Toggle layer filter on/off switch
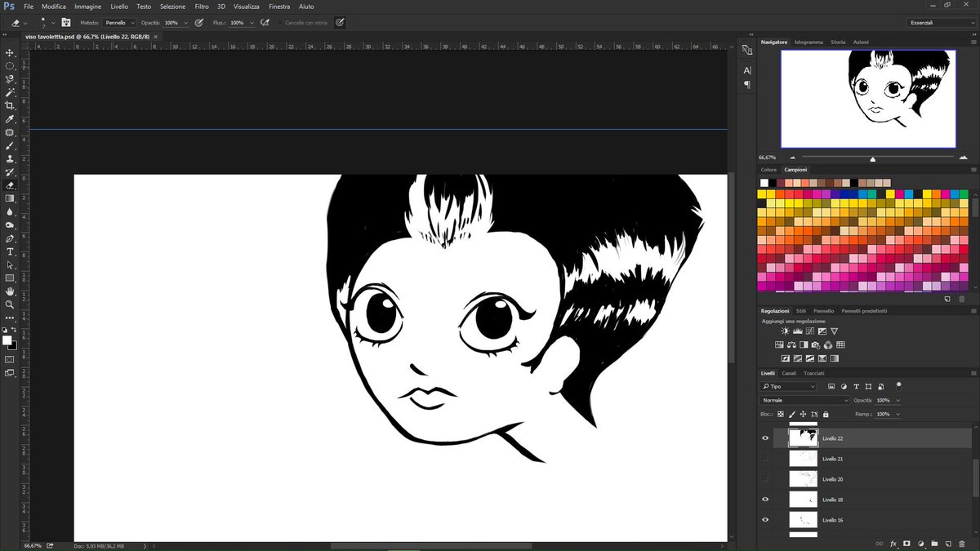This screenshot has height=551, width=980. (x=898, y=384)
